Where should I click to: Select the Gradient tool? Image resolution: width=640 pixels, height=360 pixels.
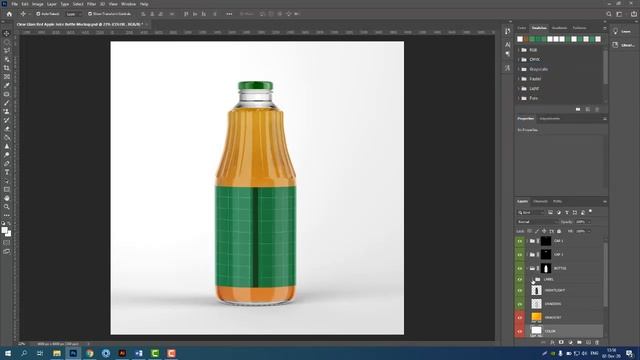coord(7,138)
